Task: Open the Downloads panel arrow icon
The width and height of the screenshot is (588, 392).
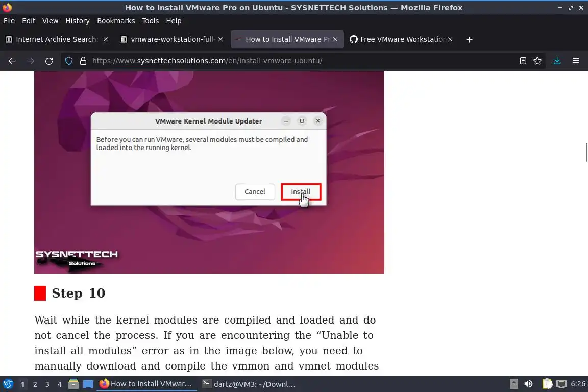Action: pos(557,61)
